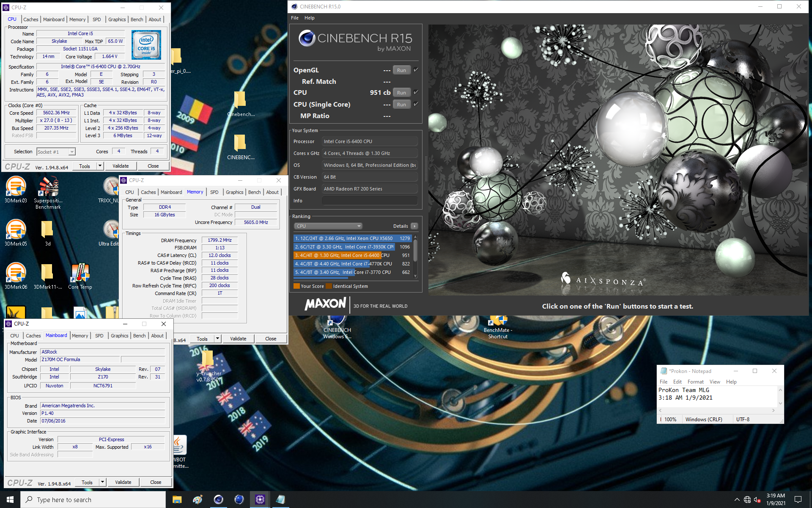
Task: Switch to Bench tab in top CPU-Z
Action: click(137, 19)
